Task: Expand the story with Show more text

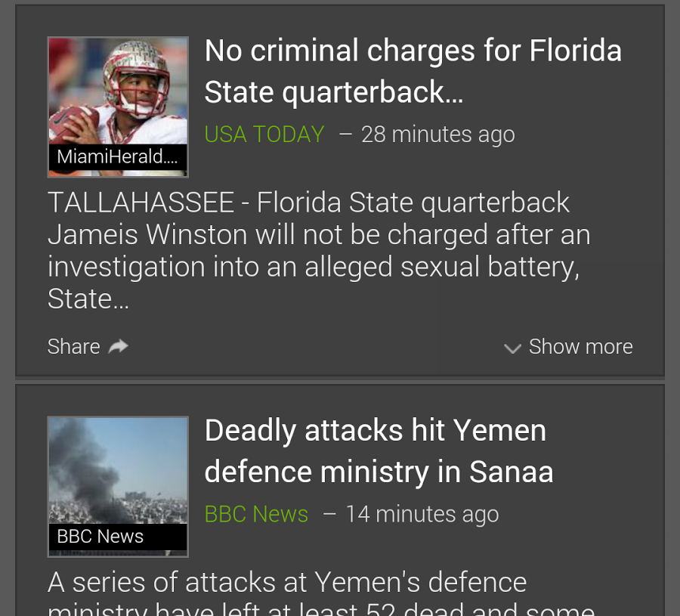Action: pyautogui.click(x=580, y=346)
